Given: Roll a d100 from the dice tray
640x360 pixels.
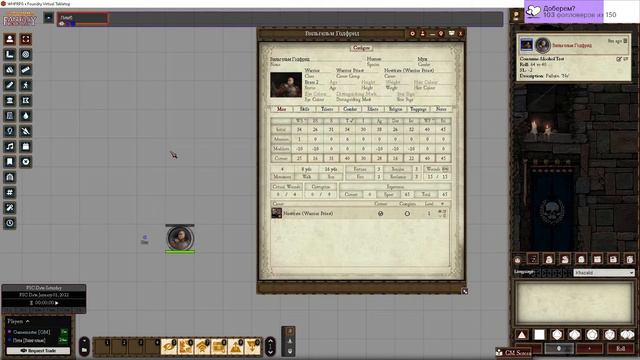Looking at the screenshot, I should [627, 335].
